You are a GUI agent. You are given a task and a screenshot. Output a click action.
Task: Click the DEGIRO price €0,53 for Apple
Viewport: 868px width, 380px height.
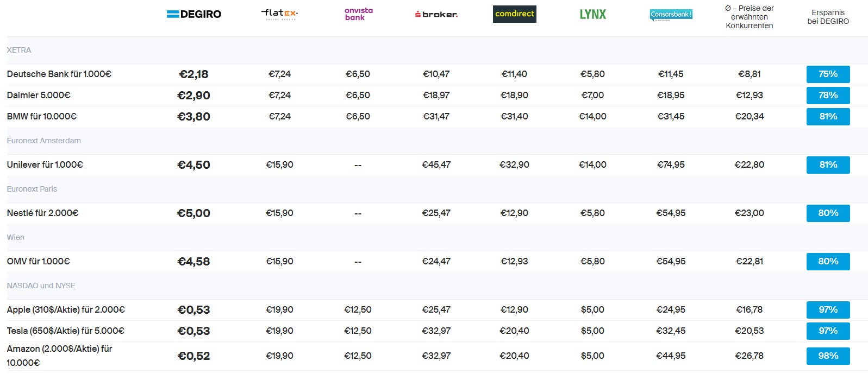[193, 310]
